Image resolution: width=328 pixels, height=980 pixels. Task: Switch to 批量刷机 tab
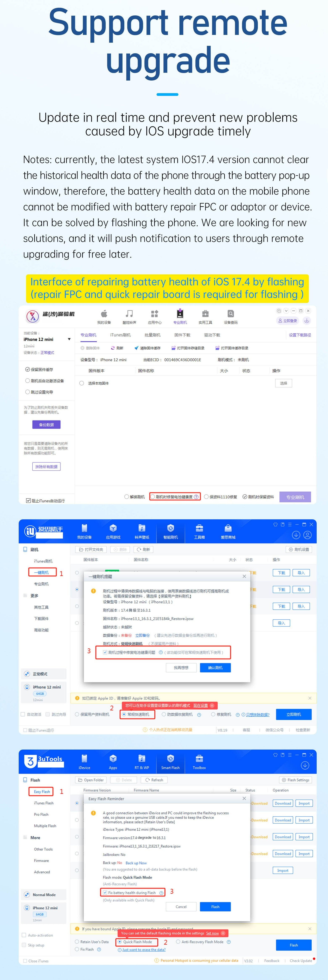point(152,335)
